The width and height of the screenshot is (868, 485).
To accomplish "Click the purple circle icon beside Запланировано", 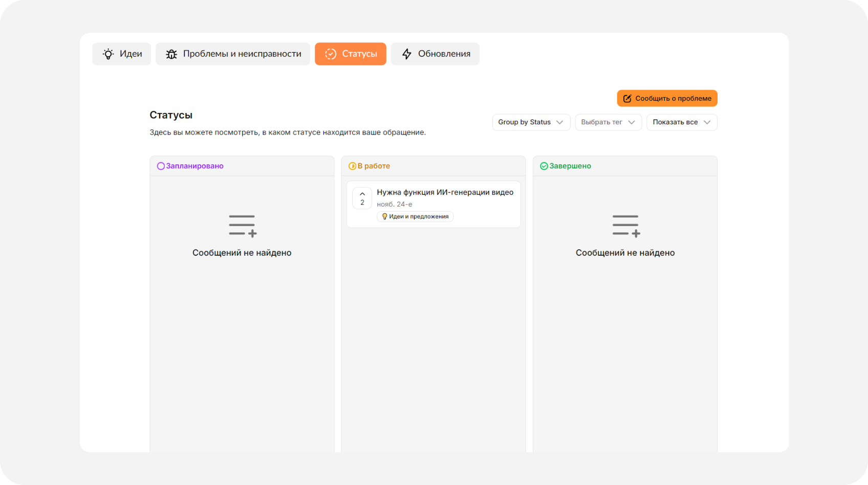I will click(x=161, y=166).
